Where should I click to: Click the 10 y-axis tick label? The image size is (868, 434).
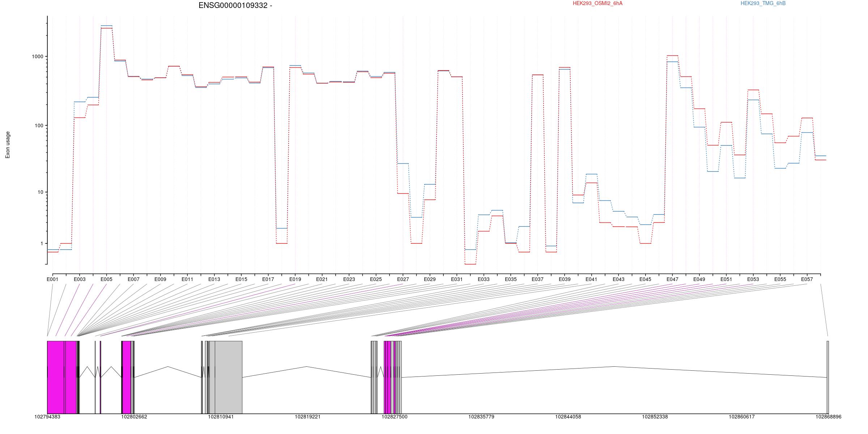pyautogui.click(x=40, y=192)
